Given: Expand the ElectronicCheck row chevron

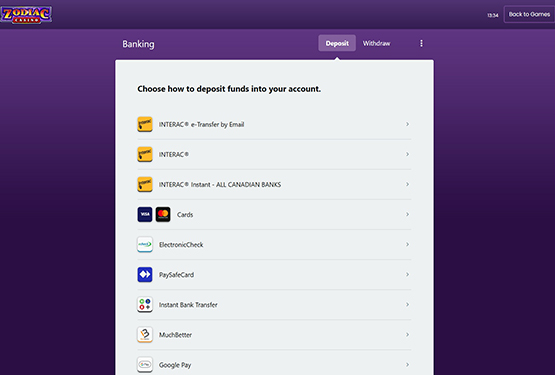Looking at the screenshot, I should tap(407, 245).
